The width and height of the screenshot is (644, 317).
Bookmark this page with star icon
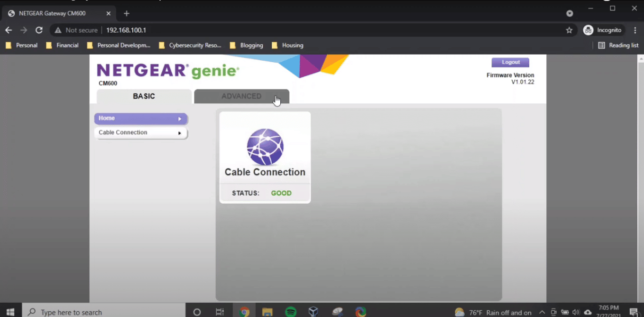pos(569,30)
